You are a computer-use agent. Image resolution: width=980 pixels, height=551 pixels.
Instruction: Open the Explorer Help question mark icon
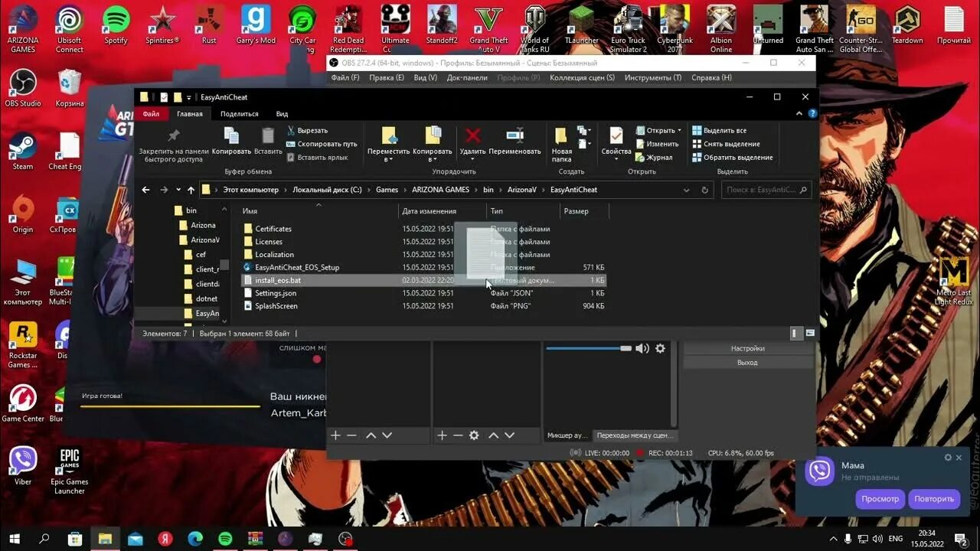tap(813, 113)
